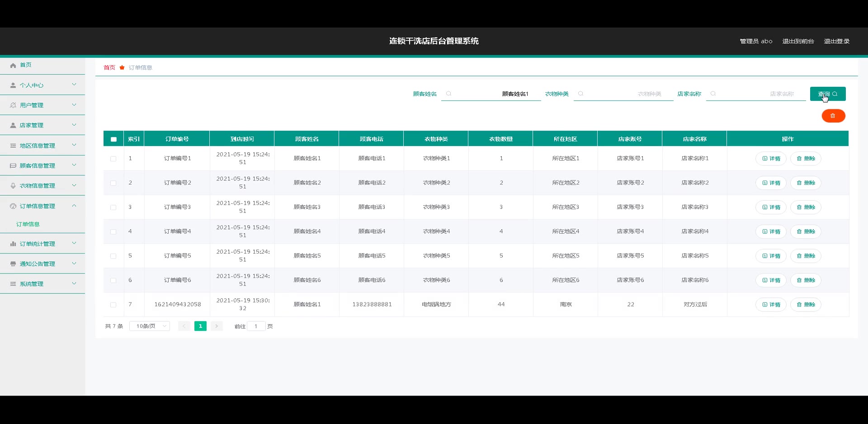Delete the order 1621409432058 row

click(806, 305)
